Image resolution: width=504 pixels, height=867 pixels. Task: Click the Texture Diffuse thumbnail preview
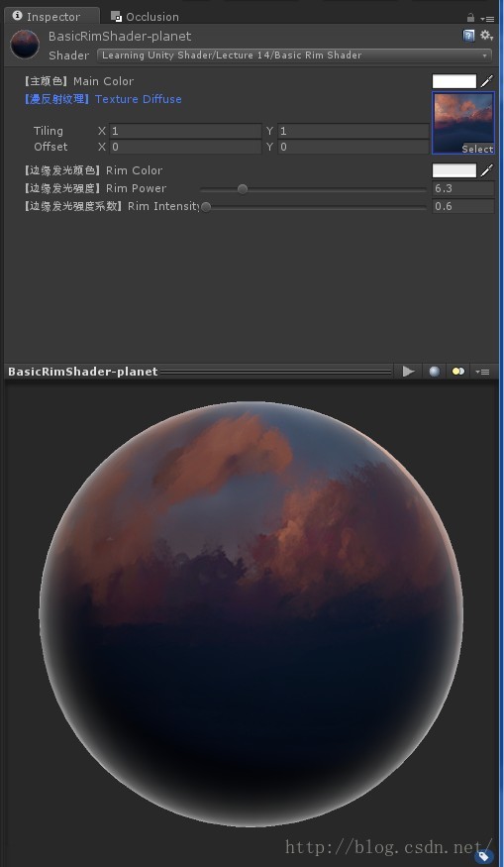pos(463,123)
